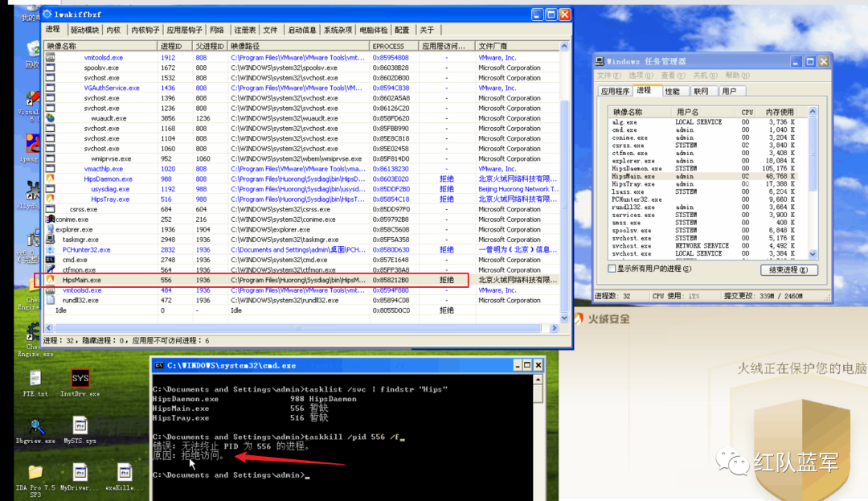Screen dimensions: 868x501
Task: Select VGAuthService.exe process row
Action: pyautogui.click(x=302, y=88)
